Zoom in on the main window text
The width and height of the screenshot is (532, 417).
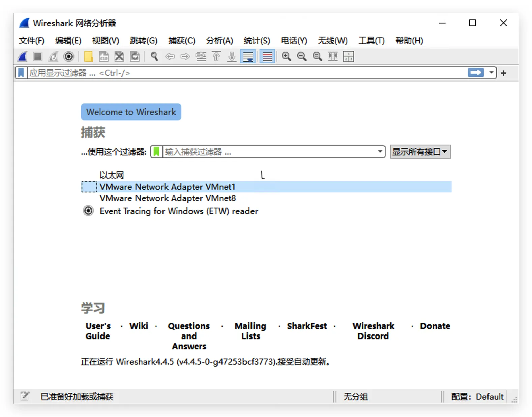tap(287, 56)
